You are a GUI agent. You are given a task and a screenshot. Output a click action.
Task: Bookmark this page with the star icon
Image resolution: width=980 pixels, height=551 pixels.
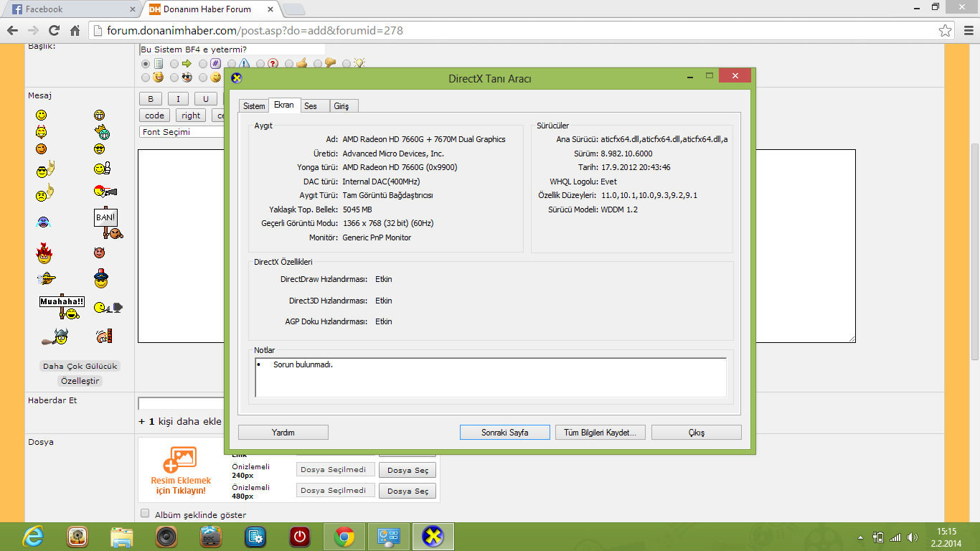(x=946, y=31)
